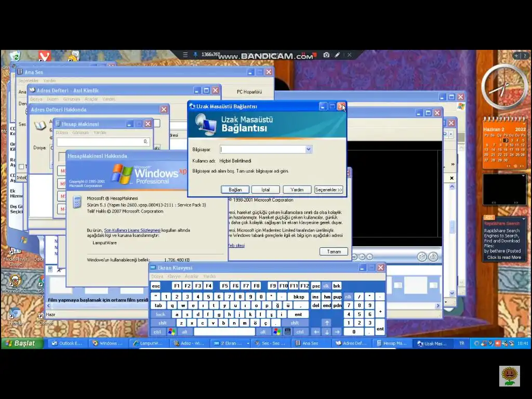This screenshot has height=399, width=532.
Task: Click the bksp key on on-screen keyboard
Action: click(x=299, y=297)
